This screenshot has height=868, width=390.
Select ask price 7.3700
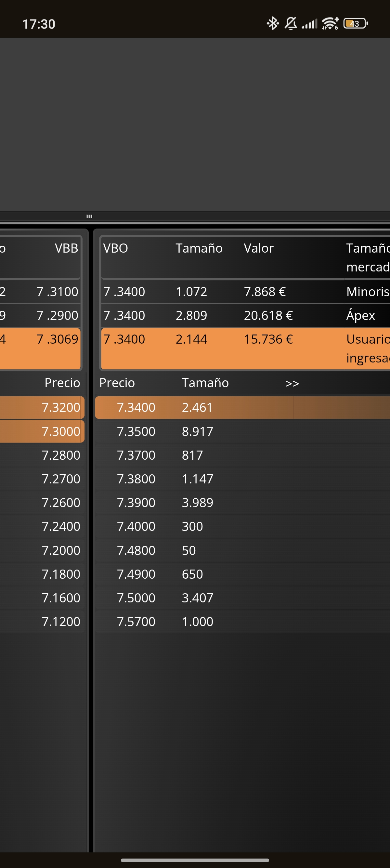point(136,455)
